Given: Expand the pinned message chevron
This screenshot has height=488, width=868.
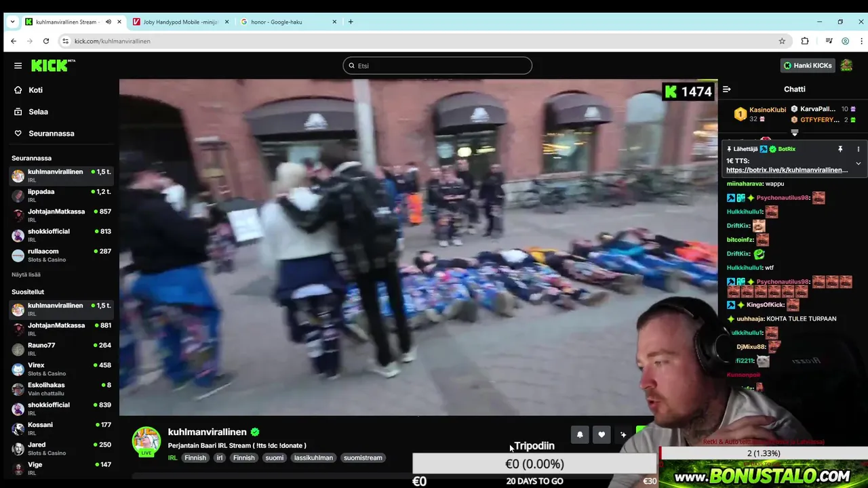Looking at the screenshot, I should point(858,163).
